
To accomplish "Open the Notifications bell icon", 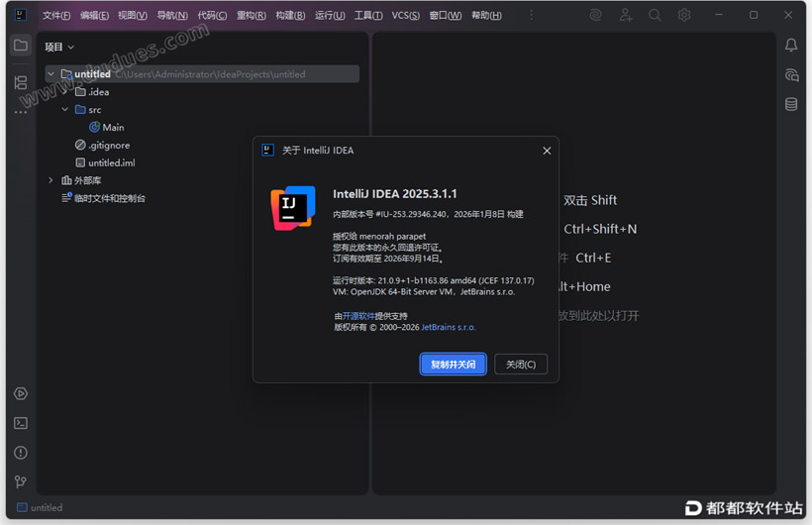I will (x=791, y=46).
